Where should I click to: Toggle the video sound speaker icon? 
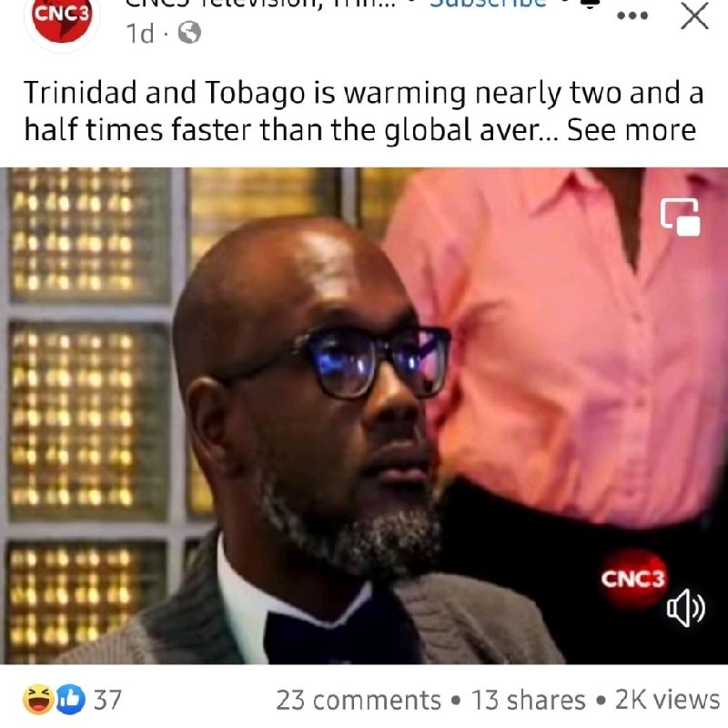click(x=686, y=608)
